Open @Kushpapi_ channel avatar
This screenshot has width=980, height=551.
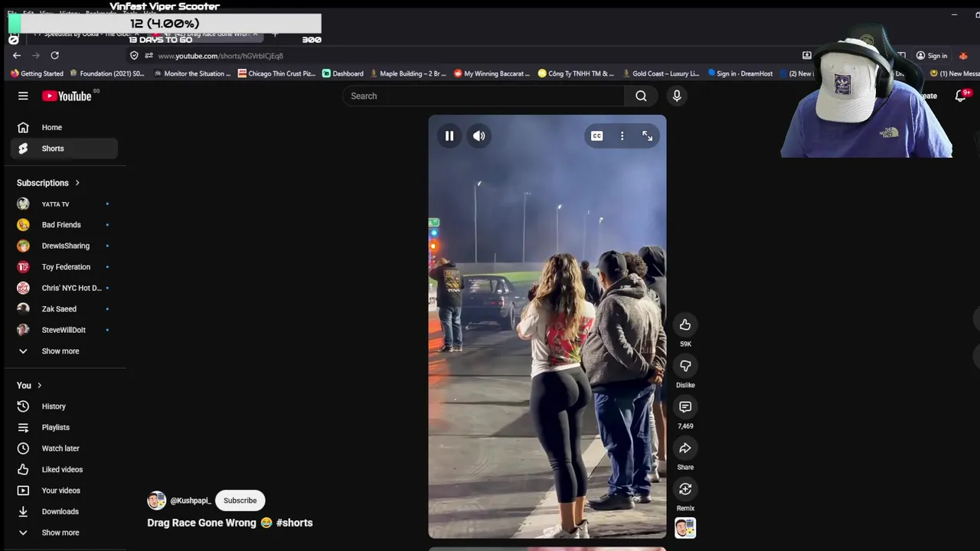[x=156, y=500]
